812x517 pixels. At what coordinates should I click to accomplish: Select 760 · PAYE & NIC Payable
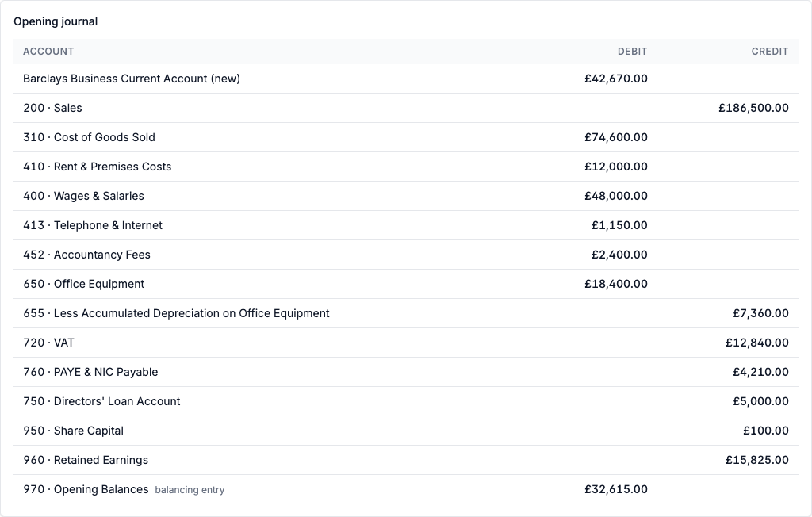90,372
